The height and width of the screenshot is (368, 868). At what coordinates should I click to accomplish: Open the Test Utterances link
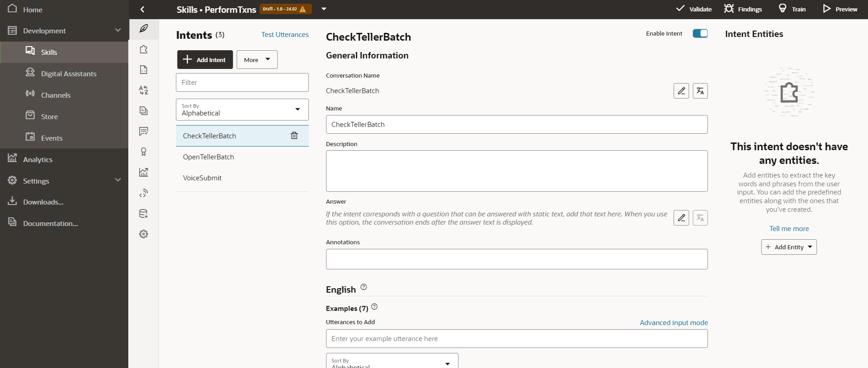click(284, 35)
